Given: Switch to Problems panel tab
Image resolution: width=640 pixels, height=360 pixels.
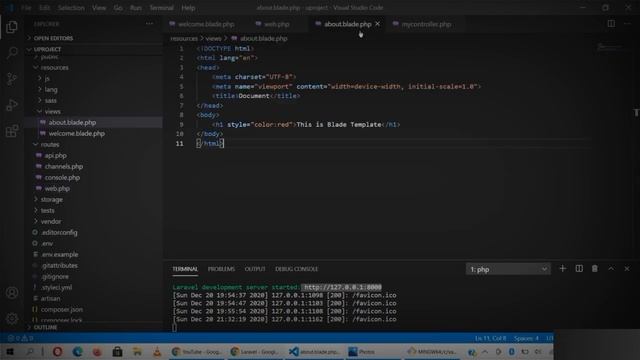Looking at the screenshot, I should click(221, 269).
